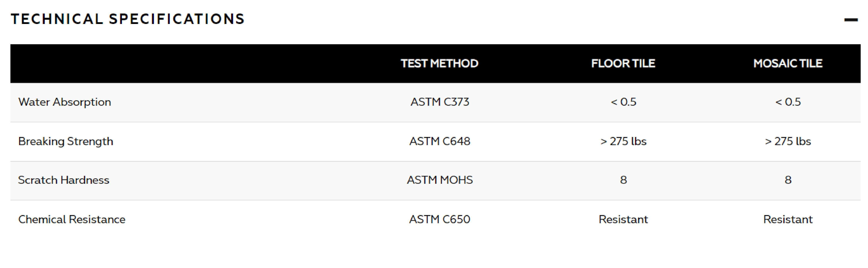Click Floor Tile water absorption value

click(623, 102)
